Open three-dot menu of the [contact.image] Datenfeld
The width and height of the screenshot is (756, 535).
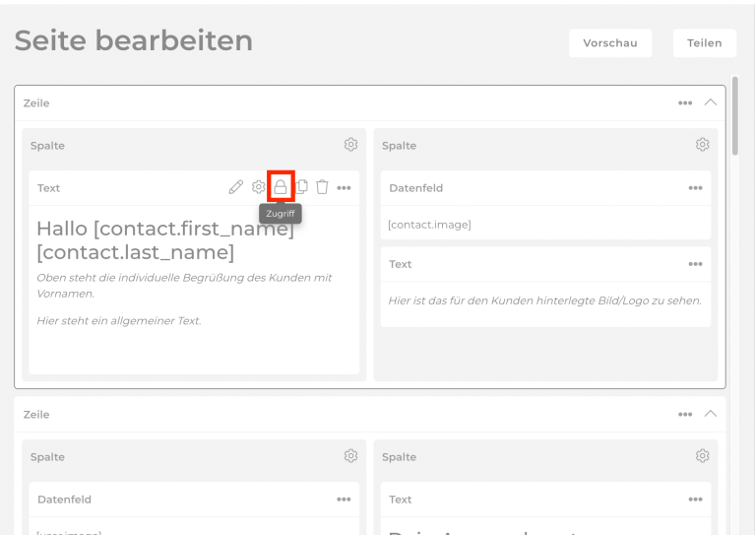point(695,188)
